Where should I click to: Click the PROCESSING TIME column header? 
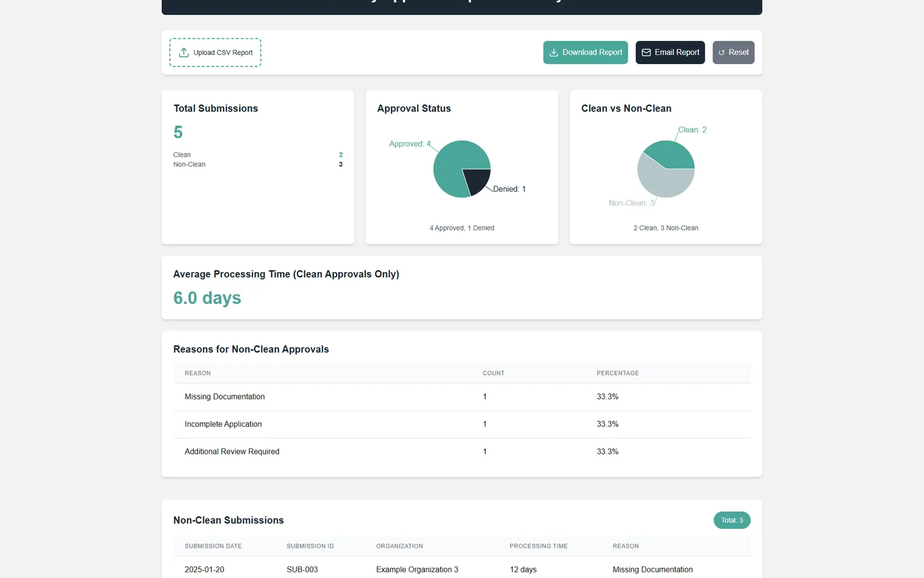tap(539, 546)
